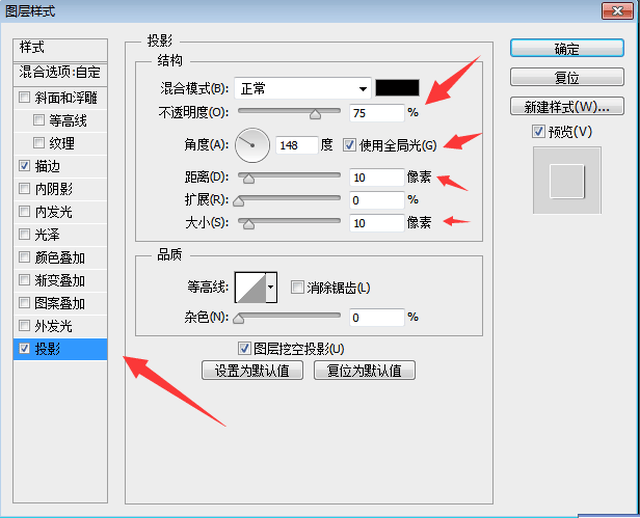Enable the 颜色叠加 checkbox

(x=24, y=257)
